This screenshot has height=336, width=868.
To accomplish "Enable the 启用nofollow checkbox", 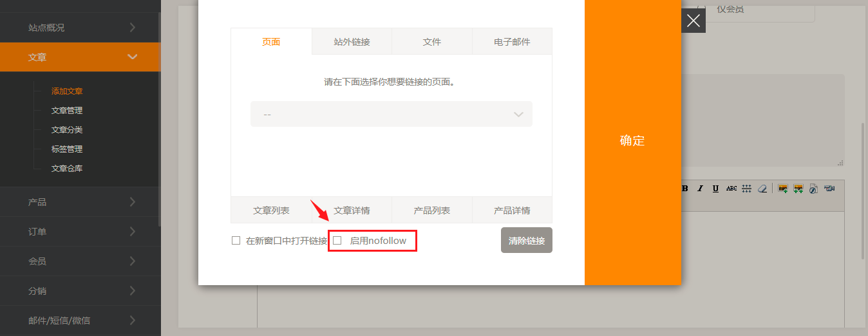I will coord(337,241).
